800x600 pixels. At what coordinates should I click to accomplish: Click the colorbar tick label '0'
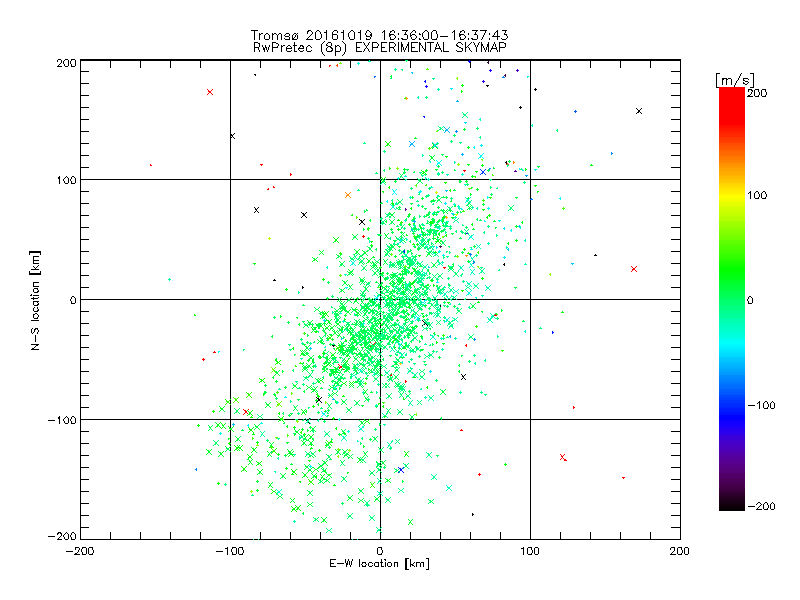click(750, 301)
